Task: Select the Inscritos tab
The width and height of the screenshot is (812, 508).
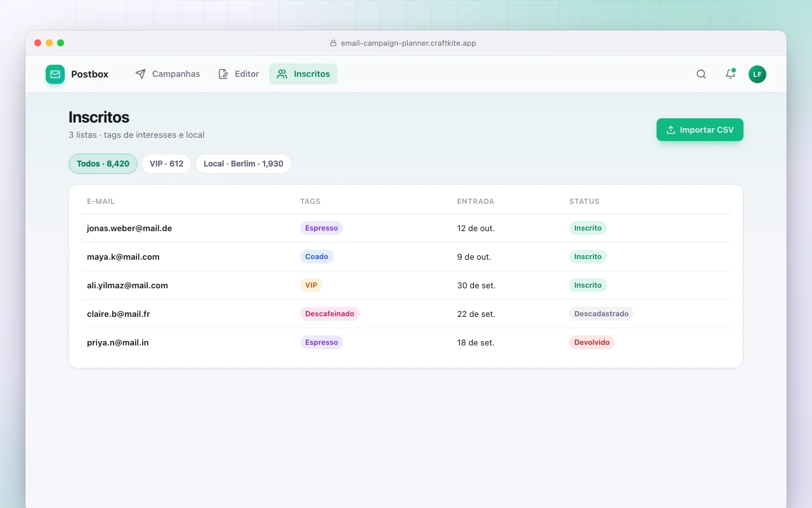Action: [303, 74]
